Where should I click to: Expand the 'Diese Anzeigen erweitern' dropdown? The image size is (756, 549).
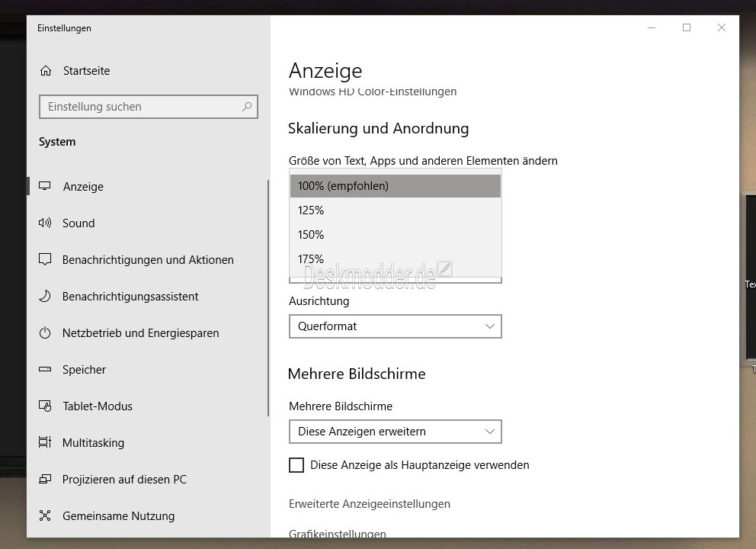tap(396, 432)
